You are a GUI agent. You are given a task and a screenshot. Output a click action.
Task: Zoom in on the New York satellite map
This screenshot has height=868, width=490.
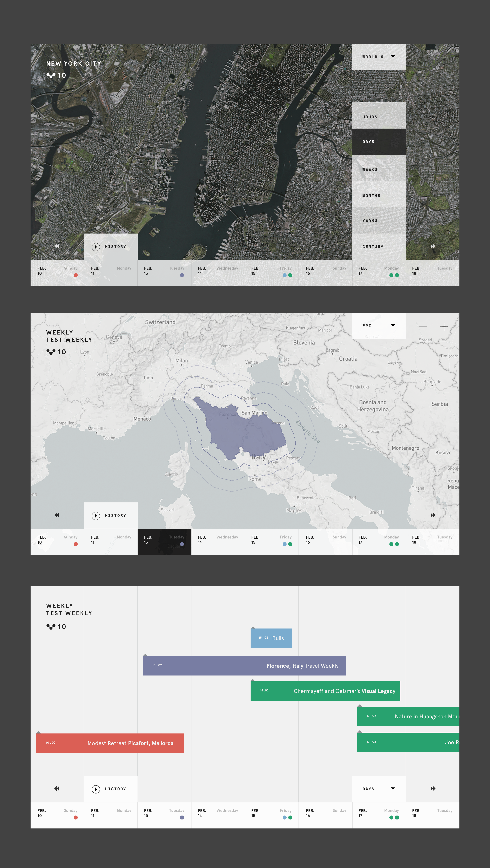tap(444, 58)
